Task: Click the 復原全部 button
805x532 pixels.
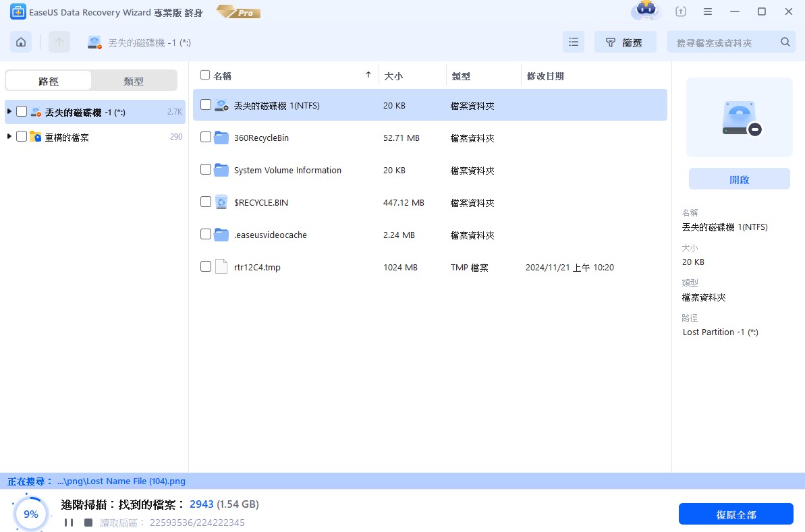Action: [x=735, y=514]
